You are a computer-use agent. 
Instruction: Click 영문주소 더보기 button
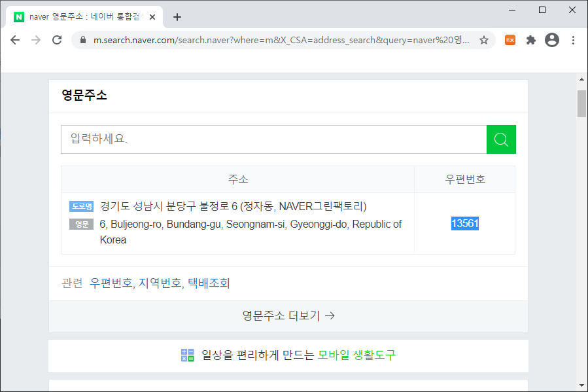pyautogui.click(x=288, y=316)
